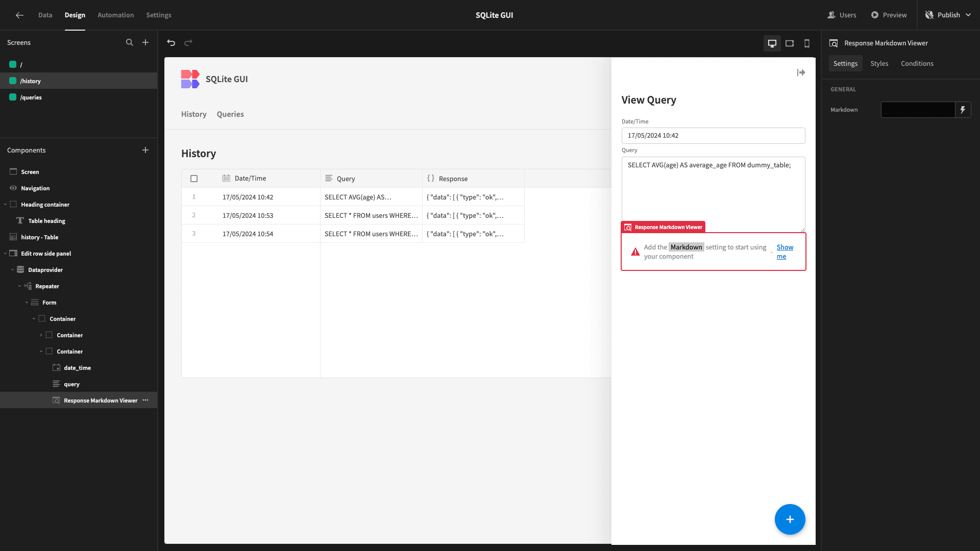Collapse the Repeater tree node
The image size is (980, 551).
point(19,286)
